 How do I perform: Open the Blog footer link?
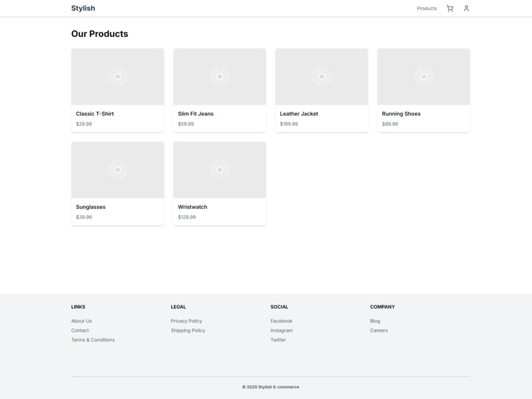(x=375, y=321)
